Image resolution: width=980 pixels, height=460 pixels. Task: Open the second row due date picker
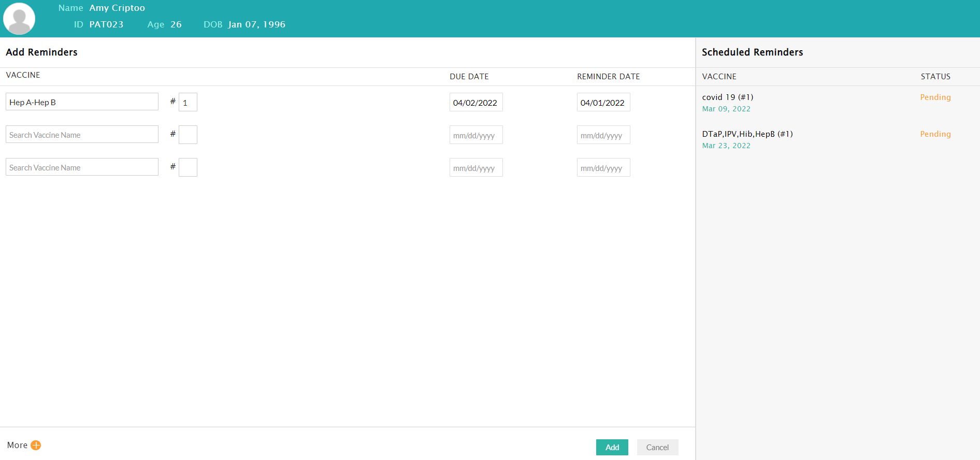(x=475, y=135)
